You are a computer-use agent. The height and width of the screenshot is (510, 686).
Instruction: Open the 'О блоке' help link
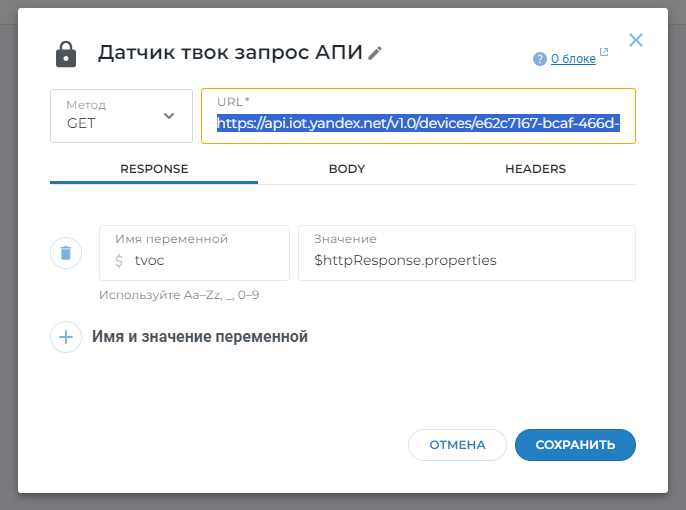[573, 59]
